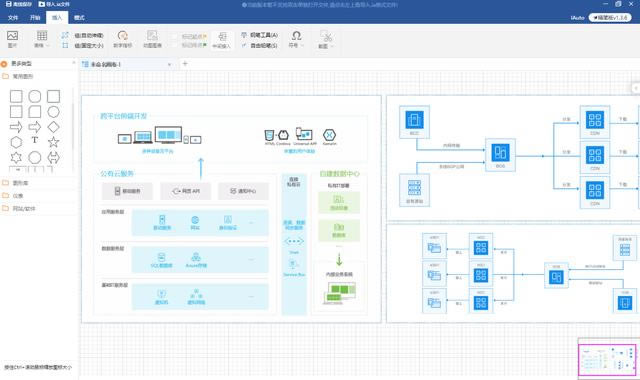This screenshot has height=380, width=640.
Task: Select the star shape in the shape palette
Action: (x=53, y=142)
